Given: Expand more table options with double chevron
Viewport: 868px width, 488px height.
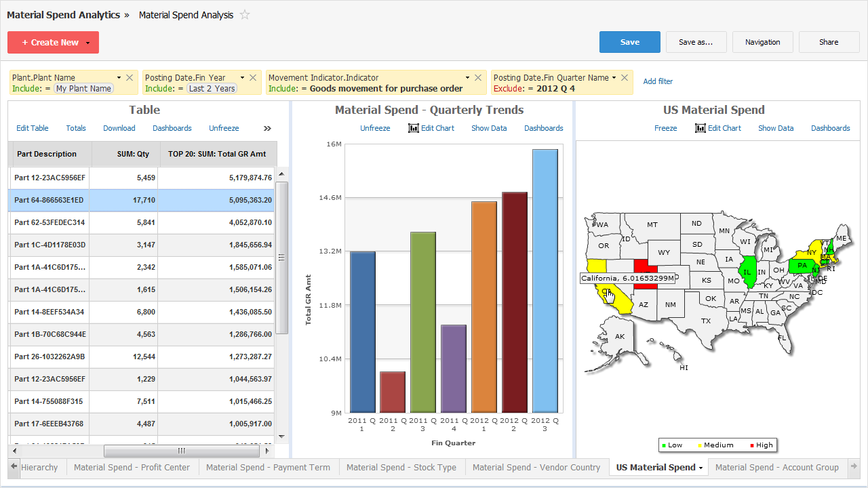Looking at the screenshot, I should coord(267,128).
